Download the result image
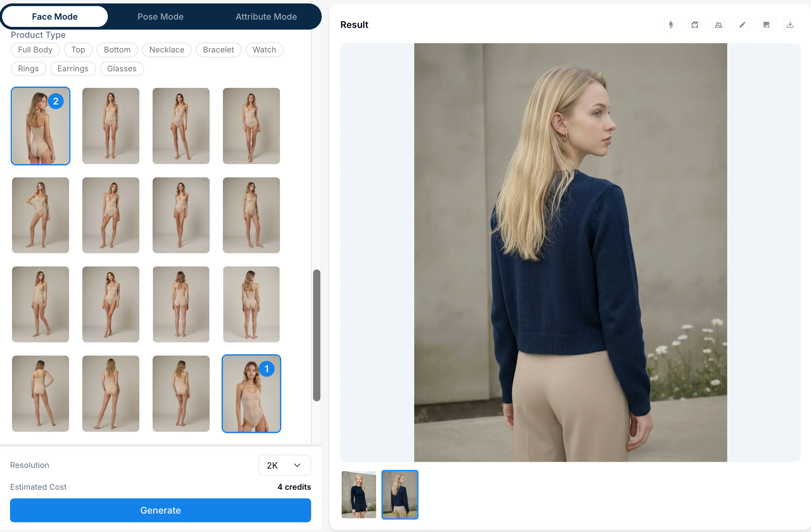This screenshot has height=532, width=811. [x=790, y=24]
